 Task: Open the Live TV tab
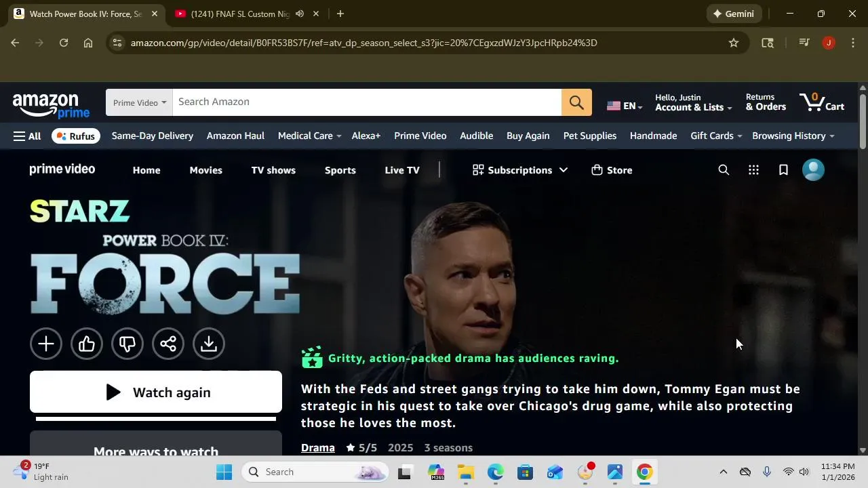point(402,170)
